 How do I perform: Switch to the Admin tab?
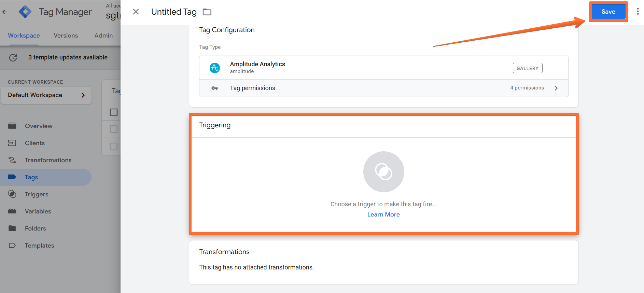click(x=103, y=36)
